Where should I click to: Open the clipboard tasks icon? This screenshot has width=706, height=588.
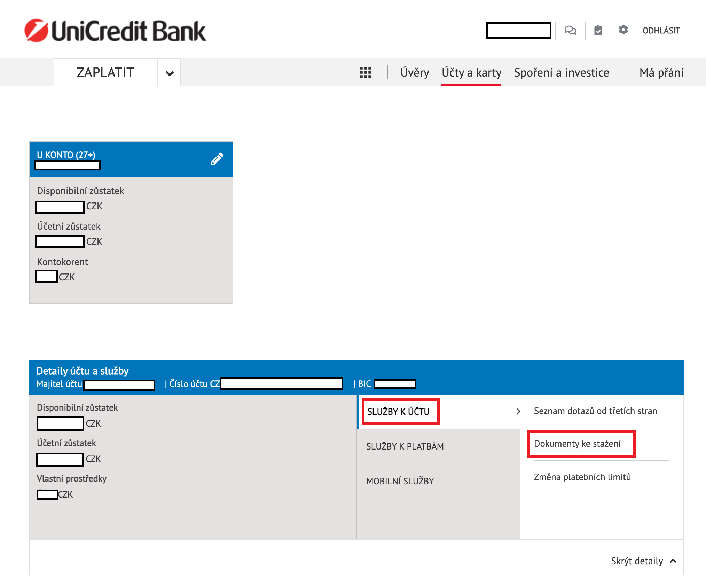[x=598, y=31]
